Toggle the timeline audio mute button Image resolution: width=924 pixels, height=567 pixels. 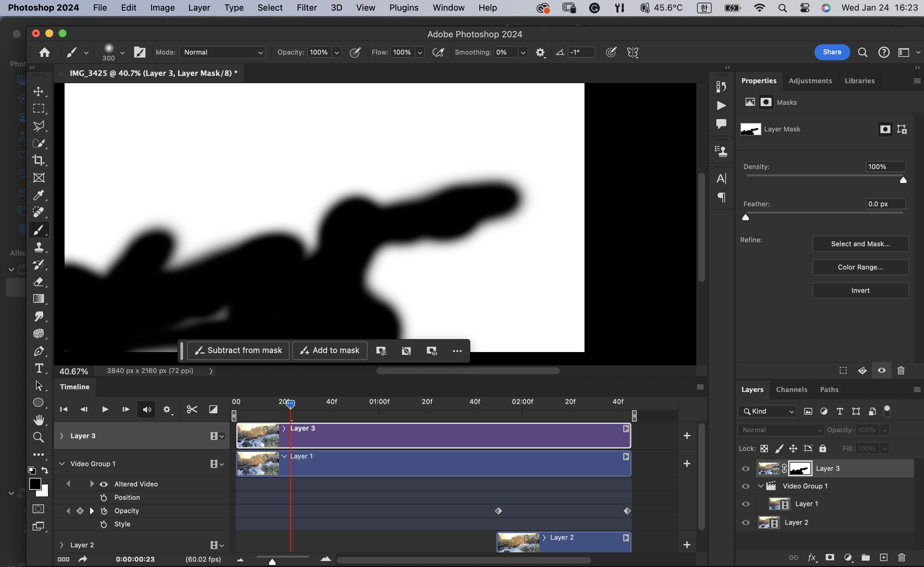coord(147,409)
